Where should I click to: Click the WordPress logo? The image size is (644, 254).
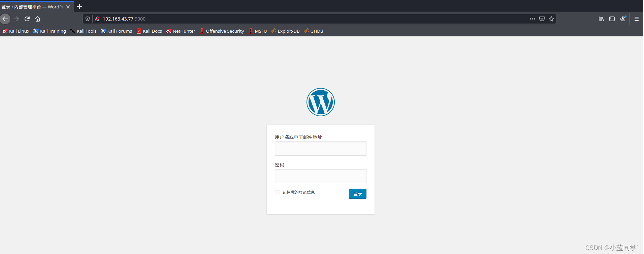[321, 102]
